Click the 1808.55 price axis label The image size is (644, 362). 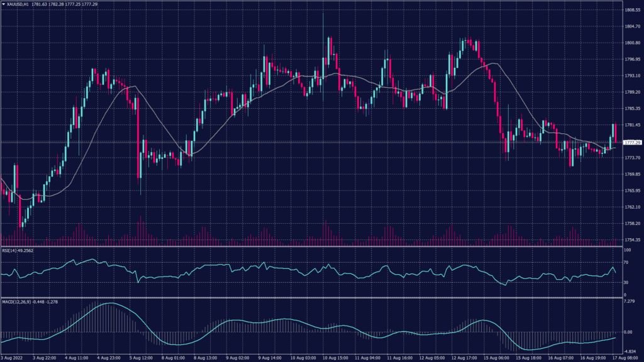coord(631,11)
